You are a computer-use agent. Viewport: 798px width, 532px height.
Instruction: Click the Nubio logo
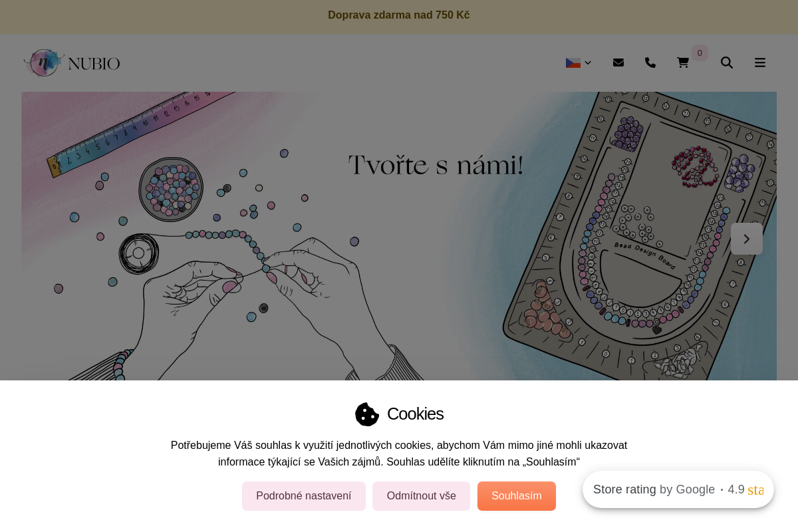click(x=72, y=63)
